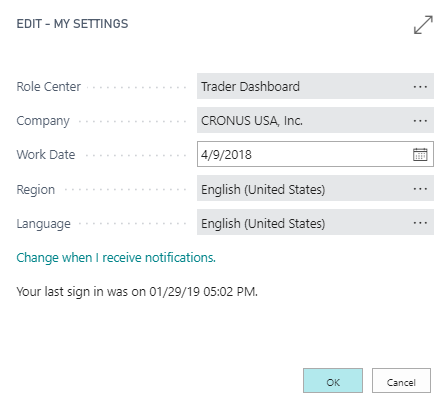Viewport: 448px width, 411px height.
Task: Click into the Work Date input 4/9/2018
Action: pos(303,154)
